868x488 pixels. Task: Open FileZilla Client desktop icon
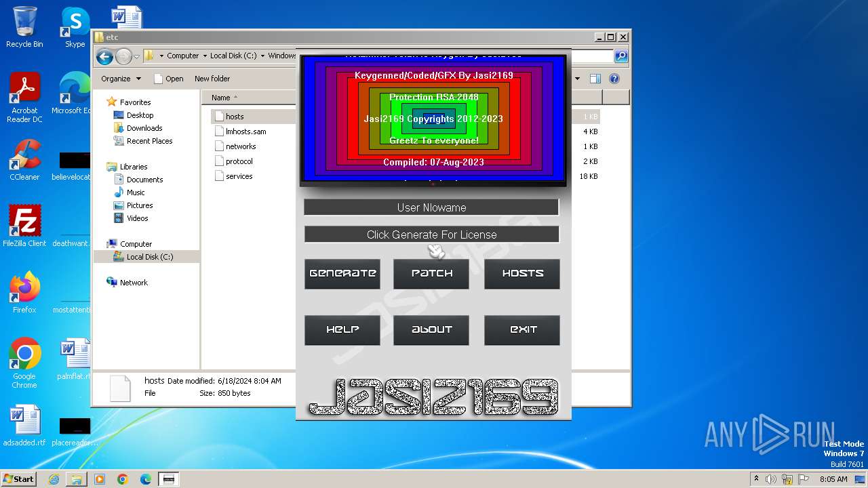24,226
